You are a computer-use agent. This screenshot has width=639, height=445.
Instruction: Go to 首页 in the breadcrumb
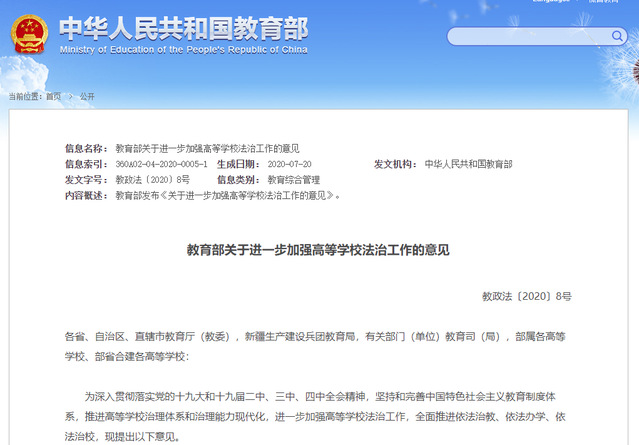point(53,97)
